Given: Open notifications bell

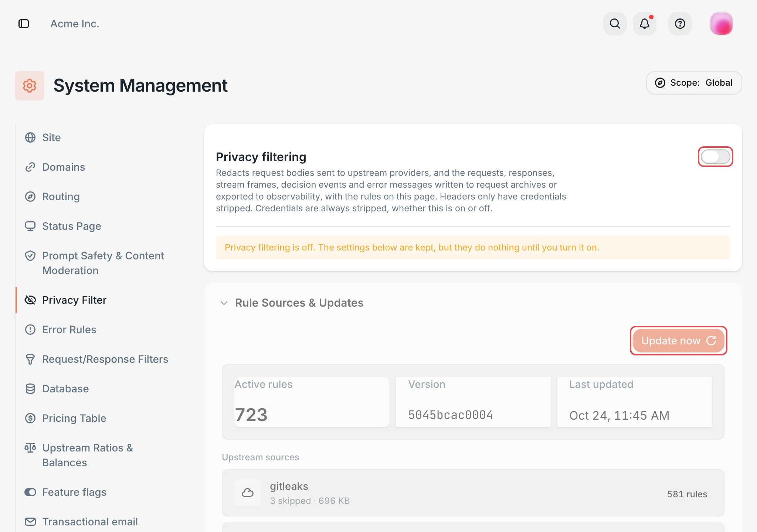Looking at the screenshot, I should [x=645, y=24].
